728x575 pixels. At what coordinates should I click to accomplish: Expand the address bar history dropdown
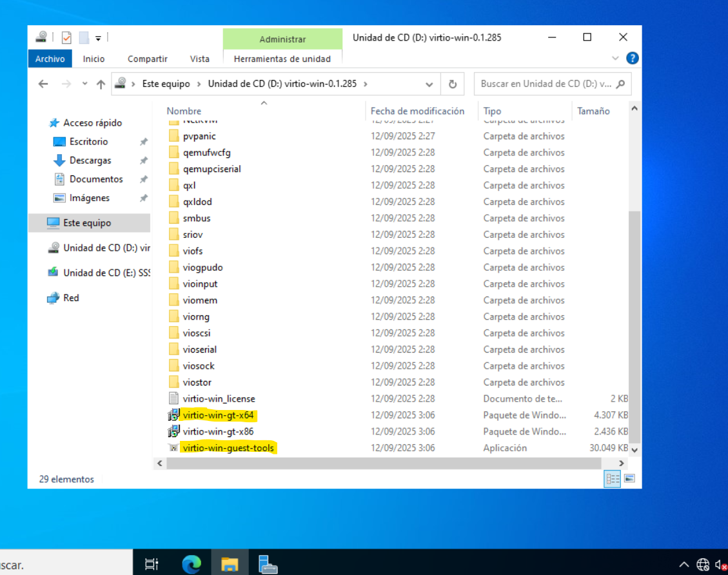(x=429, y=84)
